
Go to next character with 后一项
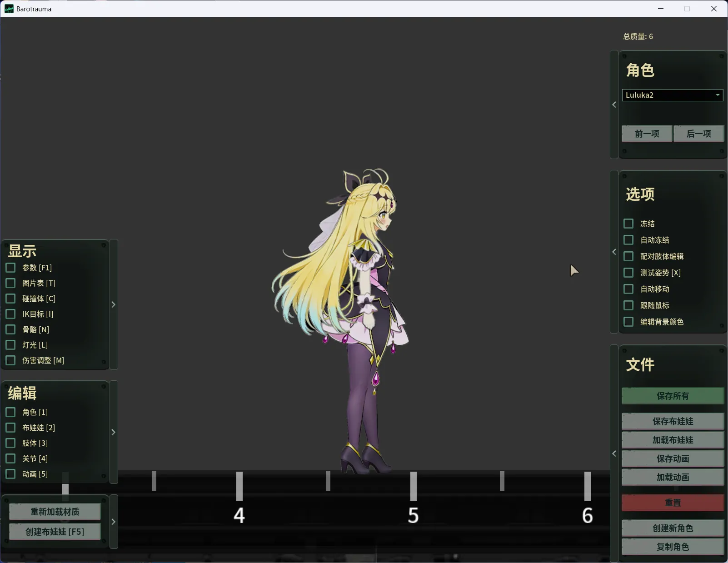point(698,134)
